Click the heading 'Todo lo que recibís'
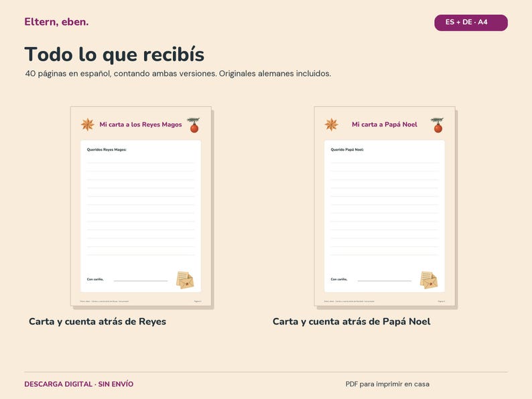 115,54
